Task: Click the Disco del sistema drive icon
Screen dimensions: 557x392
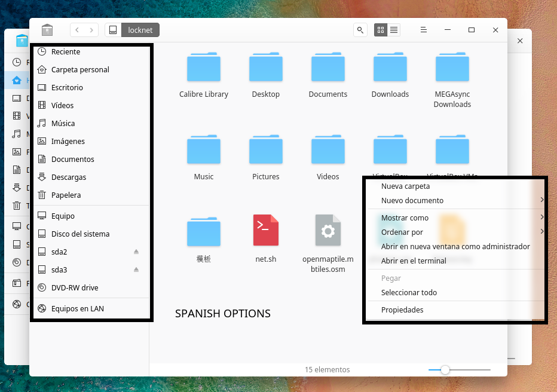Action: coord(42,234)
